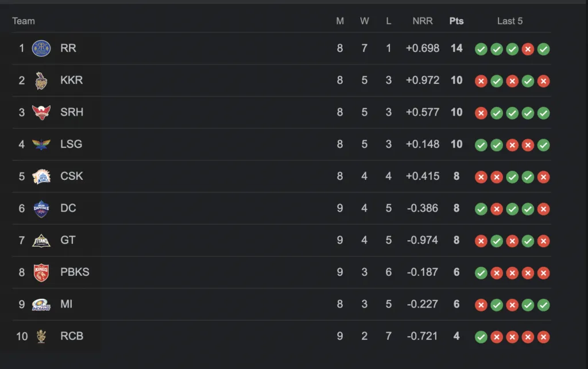The image size is (588, 369).
Task: Click RR's only red loss icon
Action: (528, 49)
